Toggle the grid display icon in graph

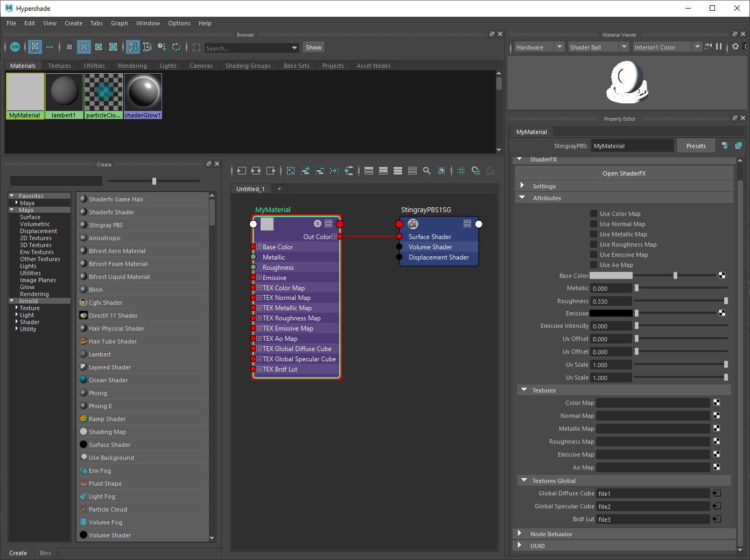pyautogui.click(x=461, y=171)
